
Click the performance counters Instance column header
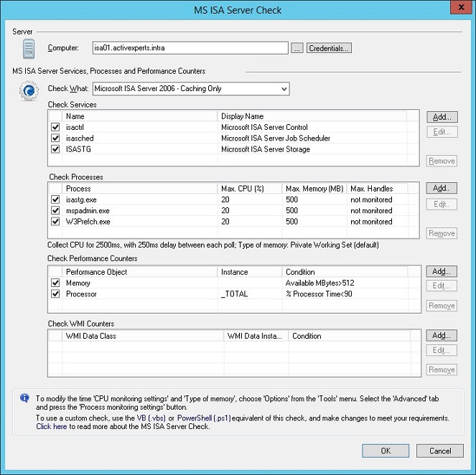pos(250,272)
